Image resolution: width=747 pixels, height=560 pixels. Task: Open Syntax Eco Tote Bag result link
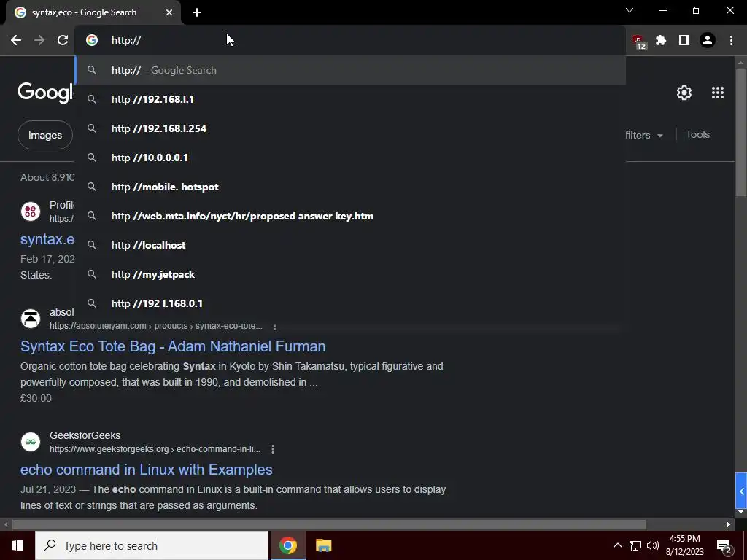click(x=173, y=346)
